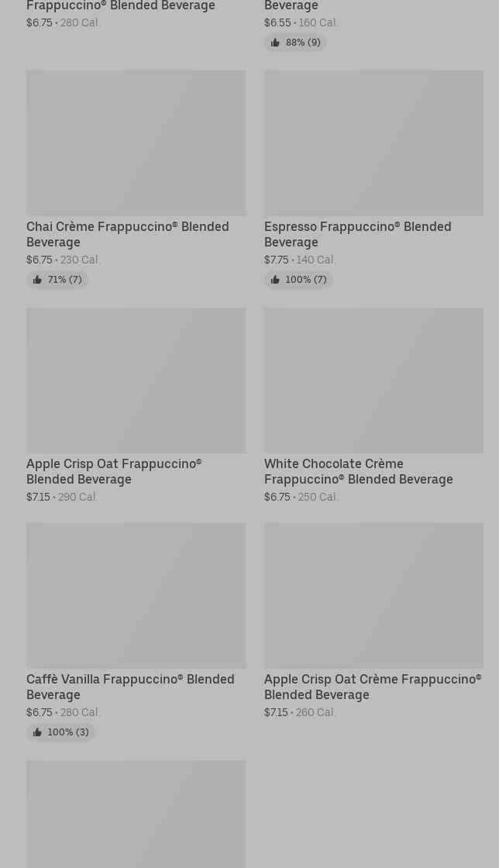This screenshot has width=499, height=868.
Task: Open Espresso Frappuccino Blended Beverage title link
Action: pyautogui.click(x=357, y=234)
